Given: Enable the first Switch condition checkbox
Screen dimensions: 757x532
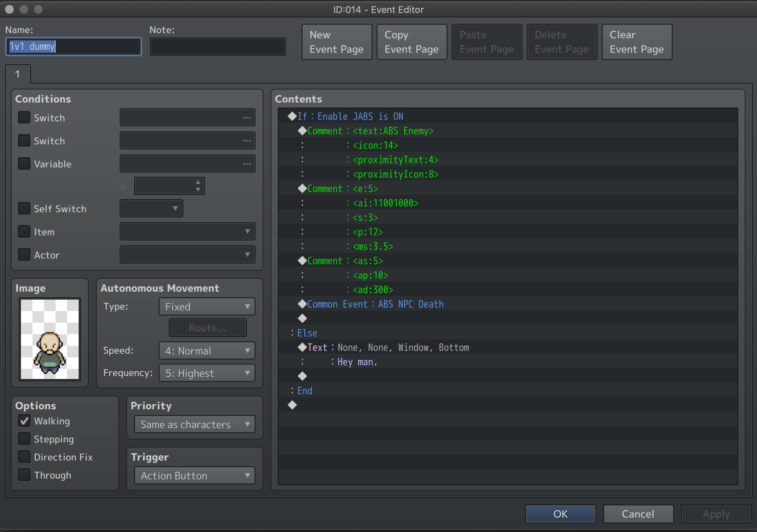Looking at the screenshot, I should (x=24, y=117).
